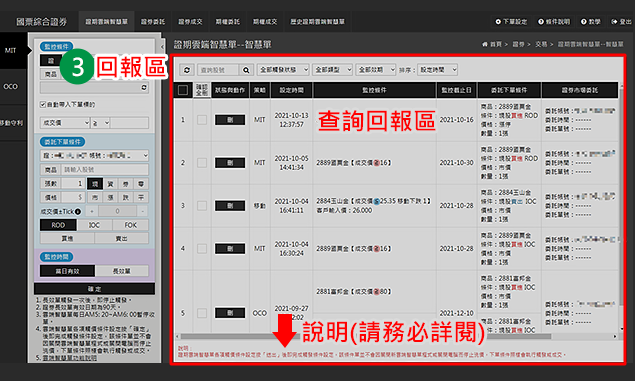Select the IOC order type
Image resolution: width=635 pixels, height=381 pixels.
pos(94,225)
